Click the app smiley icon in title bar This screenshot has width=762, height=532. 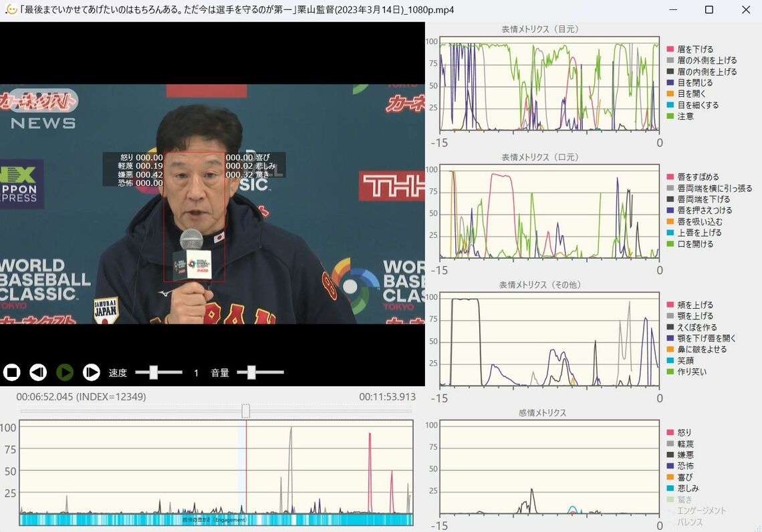point(11,9)
